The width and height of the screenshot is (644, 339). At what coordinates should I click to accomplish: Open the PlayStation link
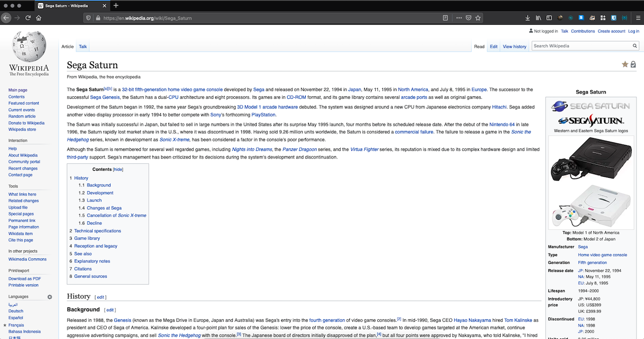(264, 114)
